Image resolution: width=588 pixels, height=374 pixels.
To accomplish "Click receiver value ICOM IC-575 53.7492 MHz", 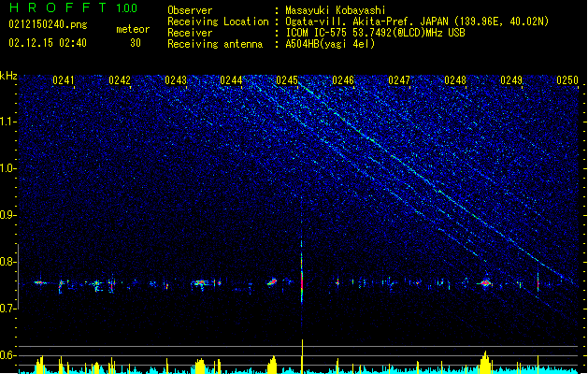I will tap(375, 33).
